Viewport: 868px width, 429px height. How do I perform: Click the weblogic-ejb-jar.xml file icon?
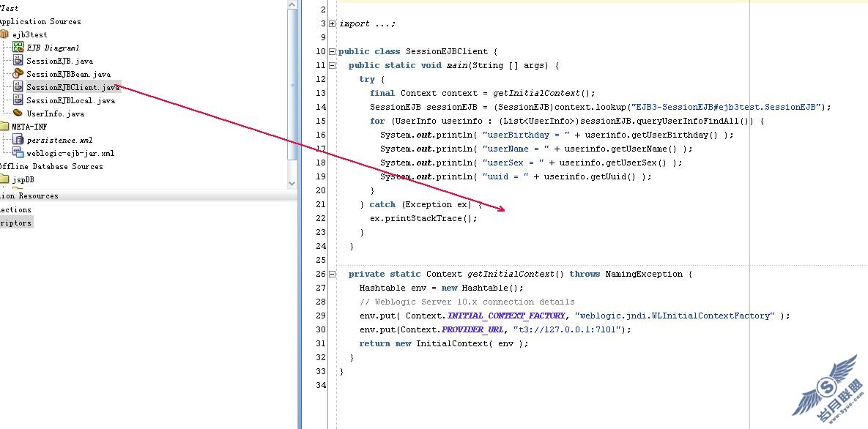click(x=18, y=153)
